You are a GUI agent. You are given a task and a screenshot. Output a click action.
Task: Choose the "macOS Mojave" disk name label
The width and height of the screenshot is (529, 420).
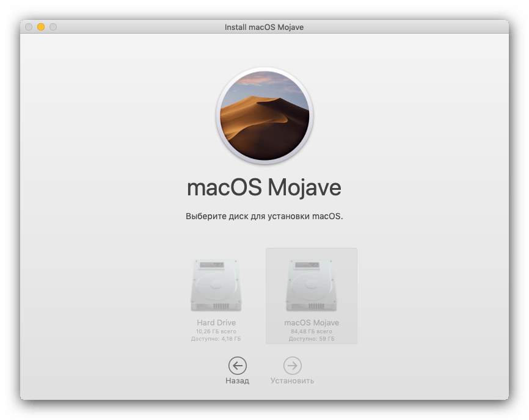(312, 322)
